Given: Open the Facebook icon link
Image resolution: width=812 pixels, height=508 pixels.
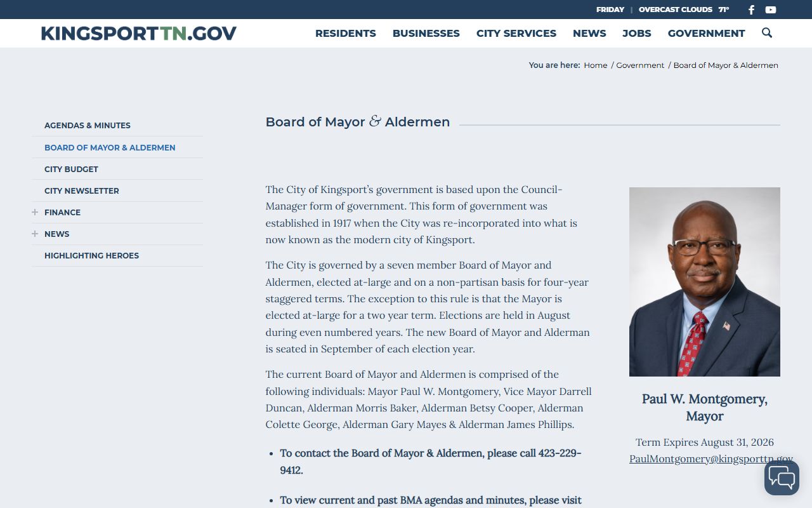Looking at the screenshot, I should 751,10.
